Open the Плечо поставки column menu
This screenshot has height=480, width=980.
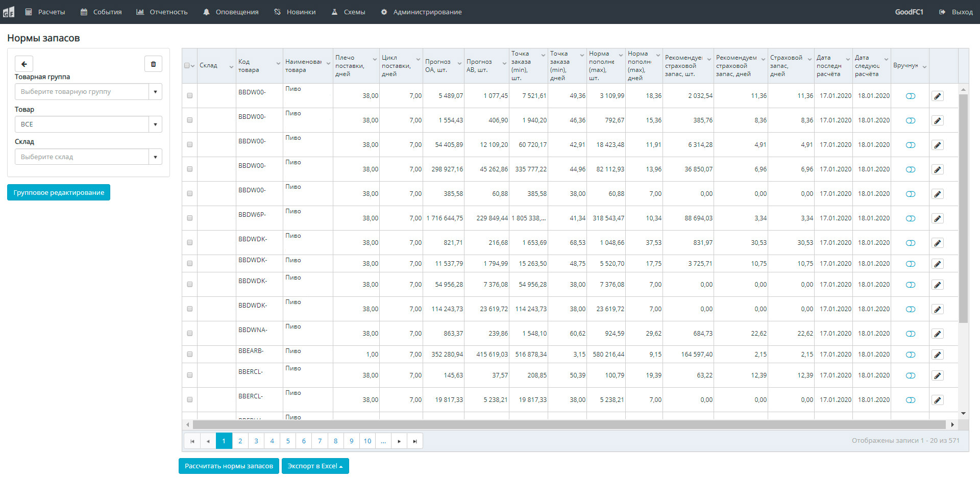[x=375, y=59]
